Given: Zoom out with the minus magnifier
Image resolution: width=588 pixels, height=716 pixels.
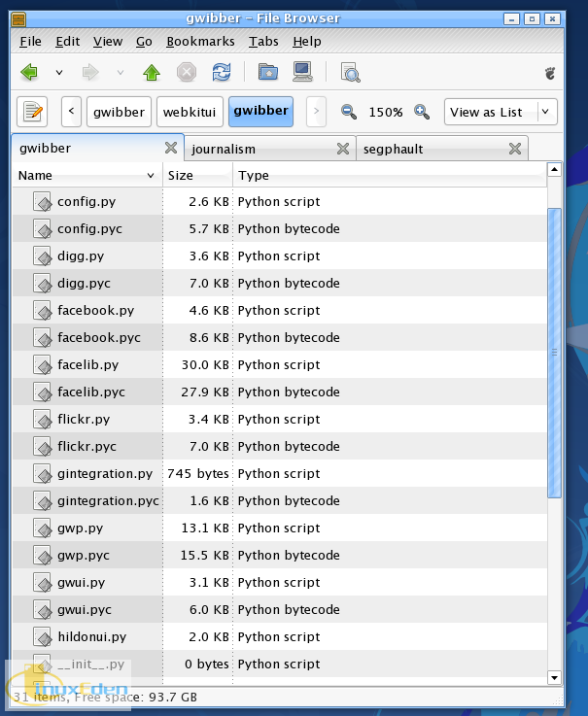Looking at the screenshot, I should coord(349,112).
